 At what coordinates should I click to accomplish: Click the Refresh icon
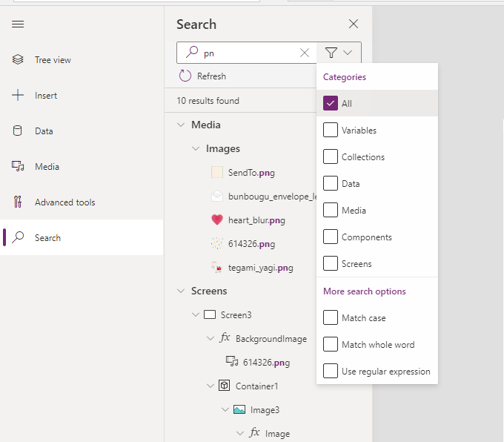coord(185,76)
